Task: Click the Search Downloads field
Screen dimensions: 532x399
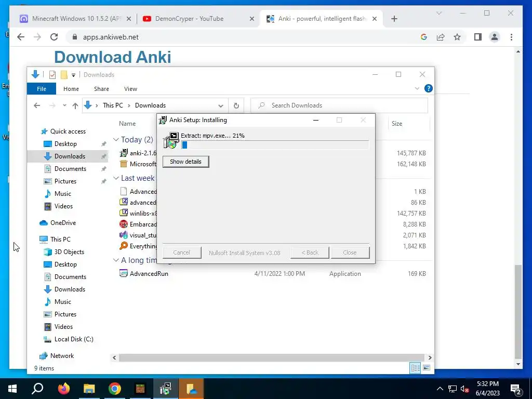Action: point(339,105)
